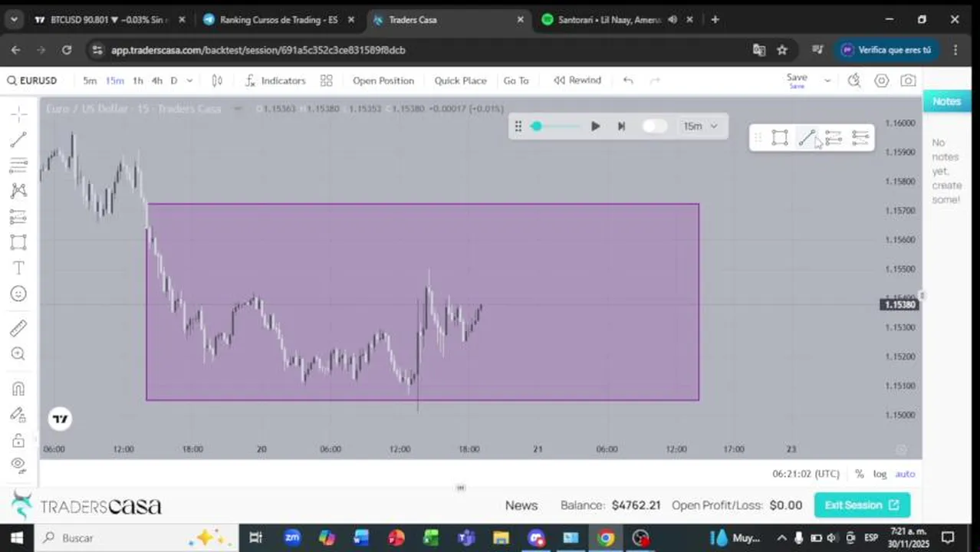Select short position tool in floating favorites bar
The image size is (980, 552).
pos(860,138)
